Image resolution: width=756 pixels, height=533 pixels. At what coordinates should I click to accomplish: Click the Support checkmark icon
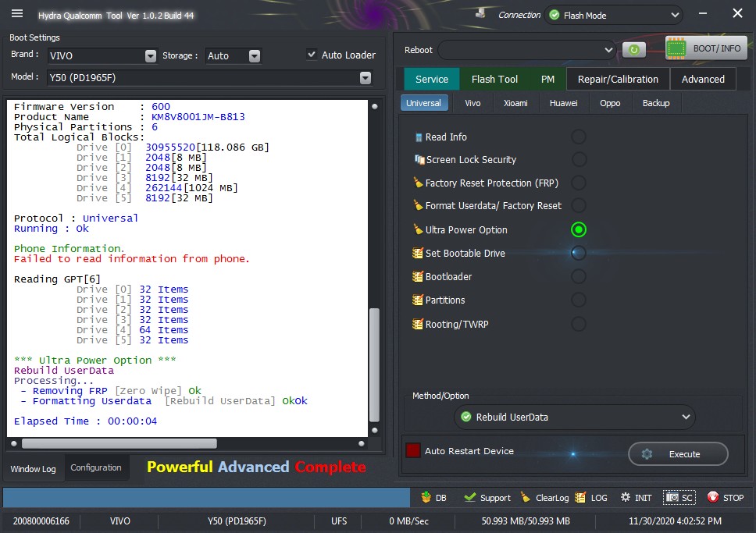tap(469, 497)
